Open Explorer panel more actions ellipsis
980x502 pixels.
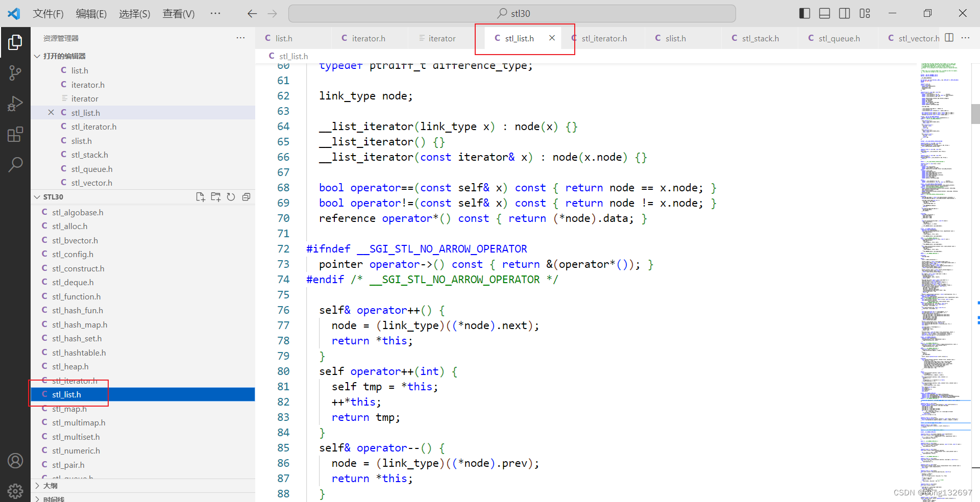(240, 38)
